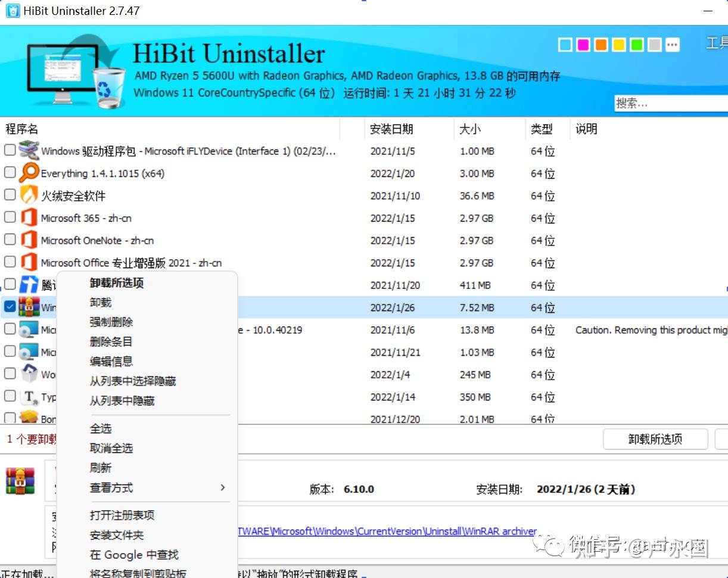Click the 搜索 search input field

pos(671,103)
